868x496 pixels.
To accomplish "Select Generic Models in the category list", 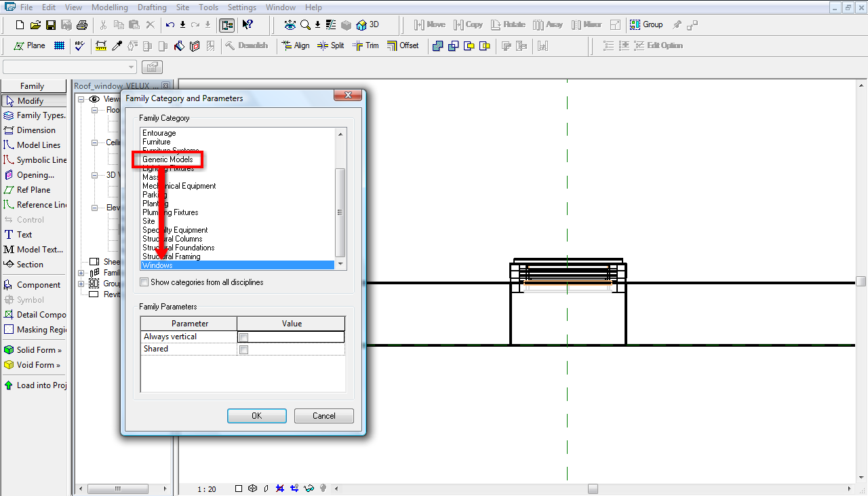I will [167, 159].
